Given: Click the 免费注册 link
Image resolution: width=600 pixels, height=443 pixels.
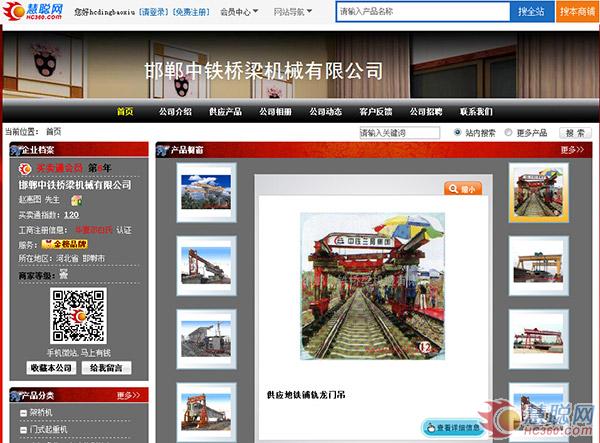Looking at the screenshot, I should tap(191, 12).
